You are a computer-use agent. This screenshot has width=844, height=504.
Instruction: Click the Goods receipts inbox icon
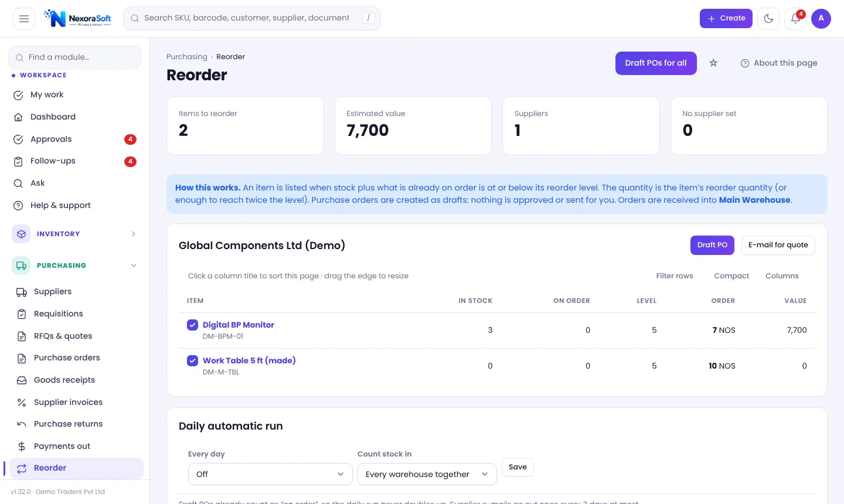(x=22, y=380)
